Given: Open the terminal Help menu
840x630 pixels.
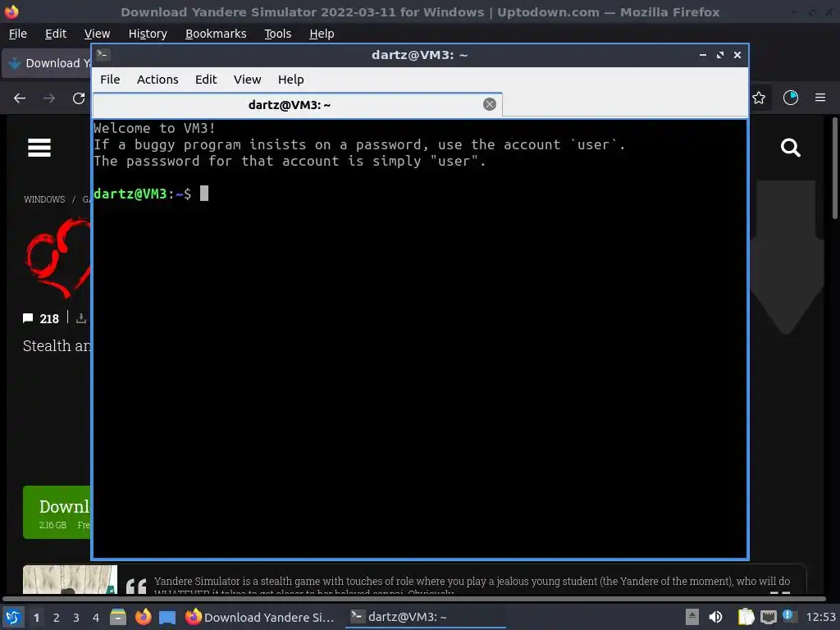Looking at the screenshot, I should point(290,80).
